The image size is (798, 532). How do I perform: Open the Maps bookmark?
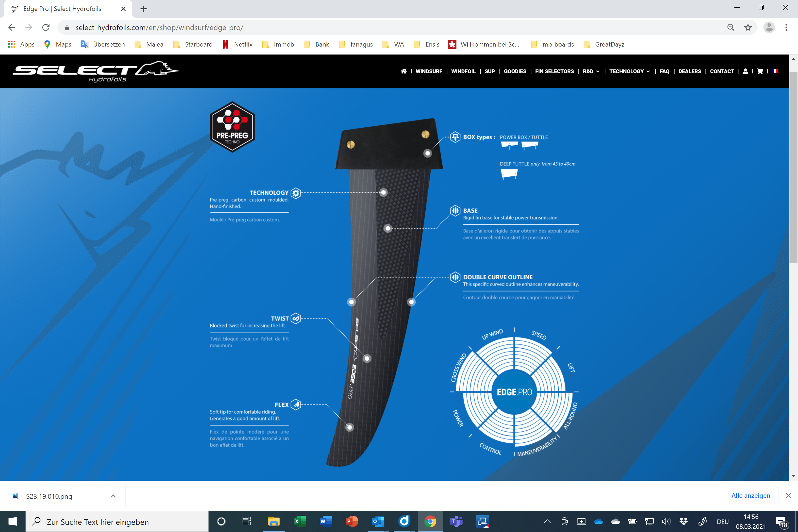(57, 44)
